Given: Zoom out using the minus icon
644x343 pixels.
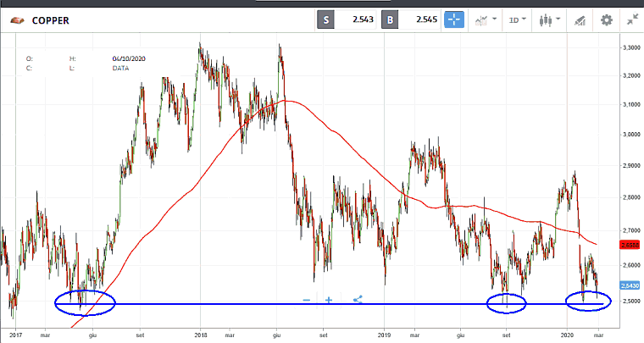Looking at the screenshot, I should click(306, 299).
